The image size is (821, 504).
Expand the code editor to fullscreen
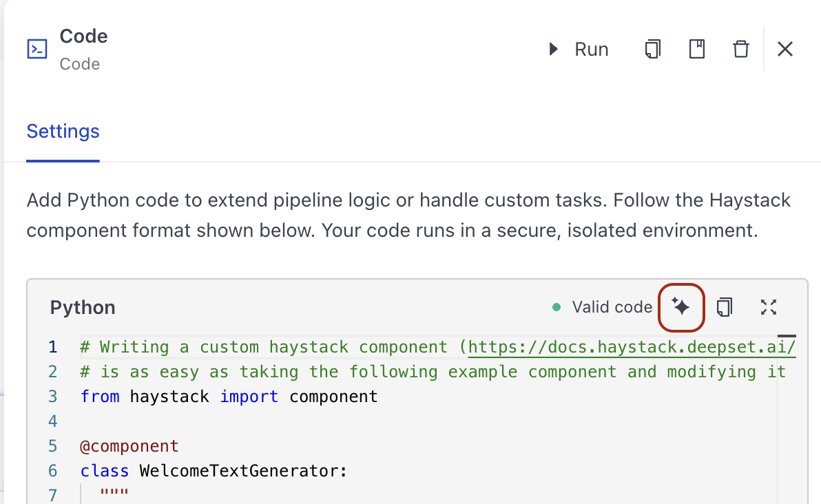(769, 308)
